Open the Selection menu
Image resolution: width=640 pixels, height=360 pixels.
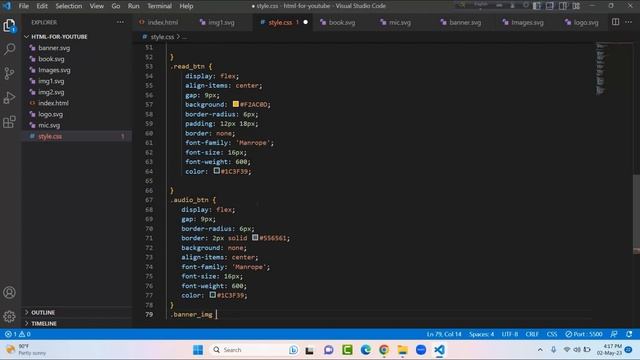click(x=69, y=6)
